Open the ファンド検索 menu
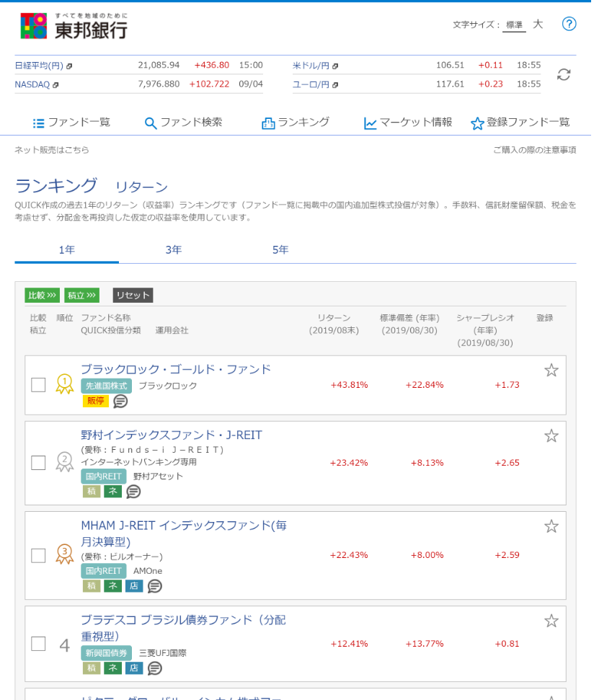Screen dimensions: 594x700 pyautogui.click(x=183, y=123)
